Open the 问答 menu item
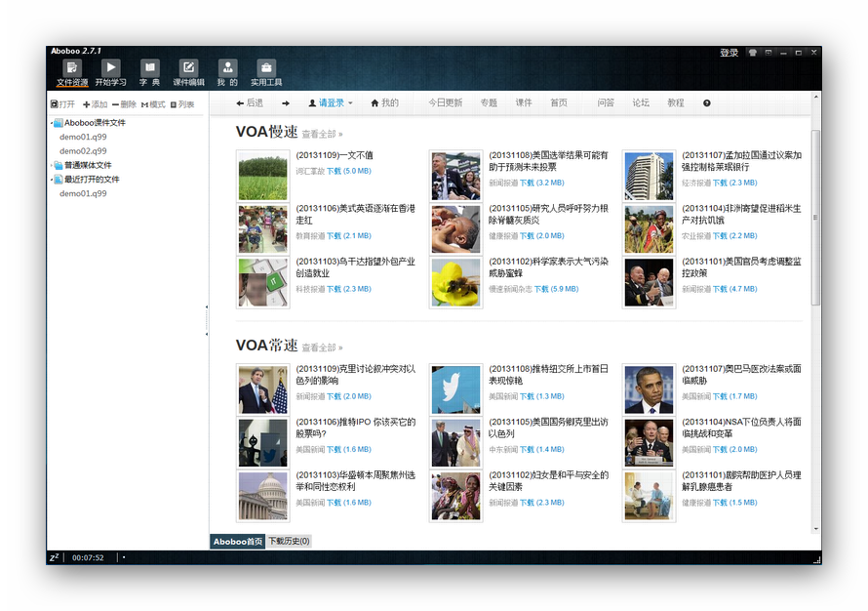The image size is (868, 611). (606, 102)
